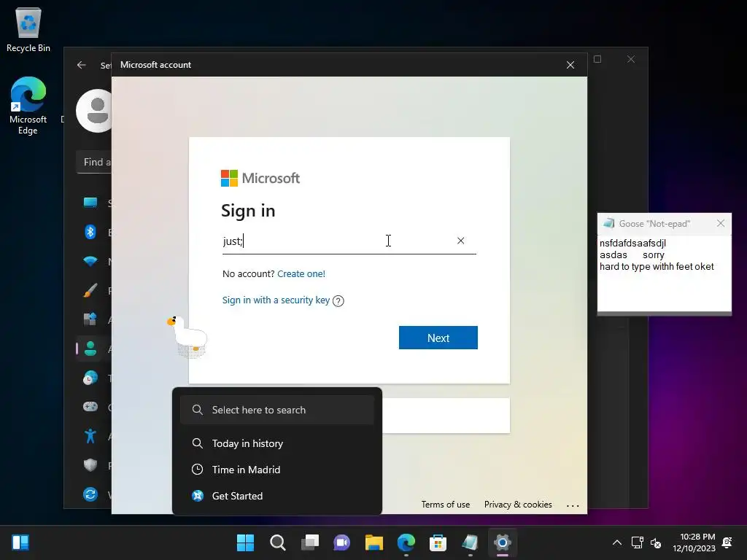
Task: Select the Personalization brush icon in sidebar
Action: coord(90,290)
